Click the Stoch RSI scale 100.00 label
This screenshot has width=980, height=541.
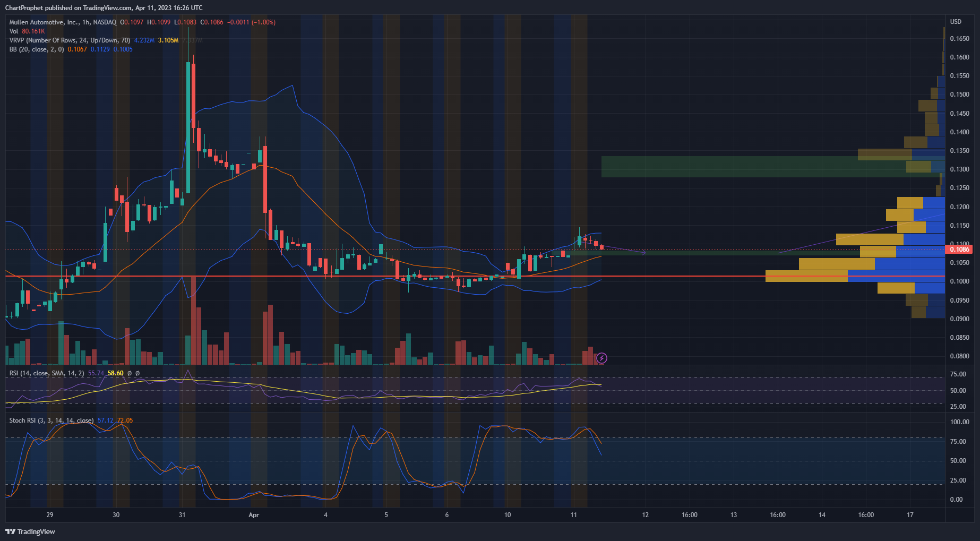pyautogui.click(x=959, y=422)
